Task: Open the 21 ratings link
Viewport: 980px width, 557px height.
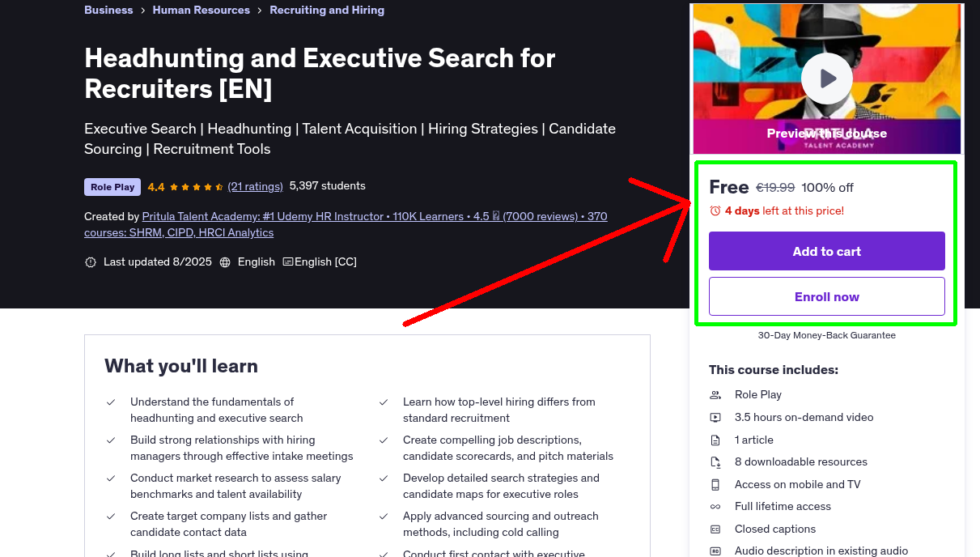Action: 256,186
